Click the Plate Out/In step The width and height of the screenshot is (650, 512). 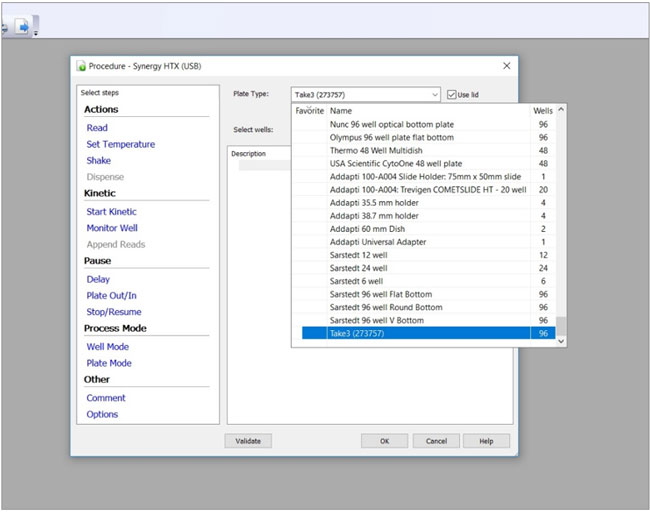(x=111, y=296)
